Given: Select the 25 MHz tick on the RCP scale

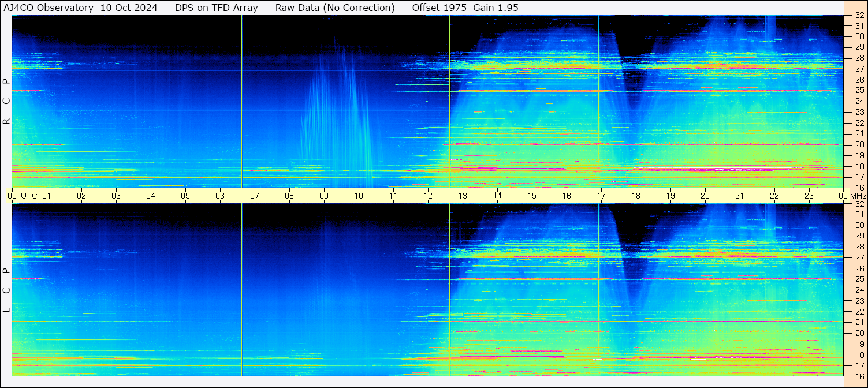Looking at the screenshot, I should pos(859,91).
